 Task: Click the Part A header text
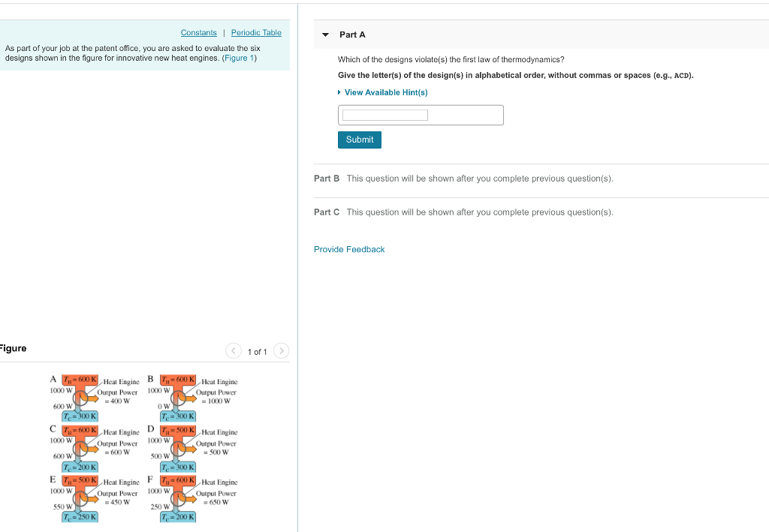click(352, 35)
